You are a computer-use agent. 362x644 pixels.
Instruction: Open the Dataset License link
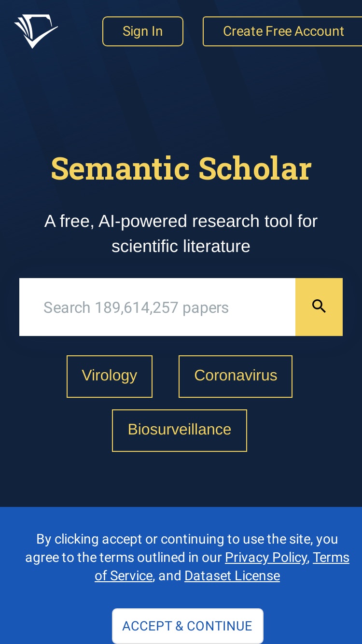click(232, 576)
